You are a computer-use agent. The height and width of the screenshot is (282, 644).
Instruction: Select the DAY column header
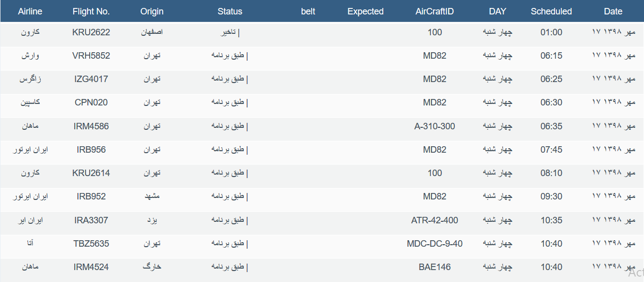click(x=498, y=11)
